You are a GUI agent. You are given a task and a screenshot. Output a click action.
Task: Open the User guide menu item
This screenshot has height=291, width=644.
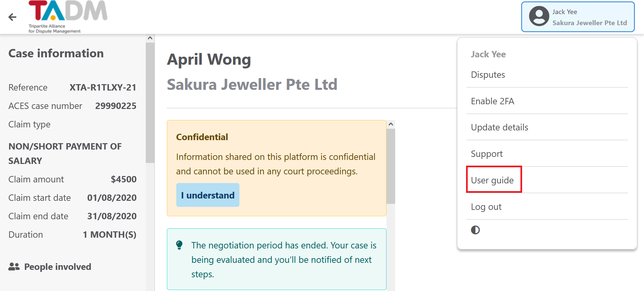click(492, 180)
